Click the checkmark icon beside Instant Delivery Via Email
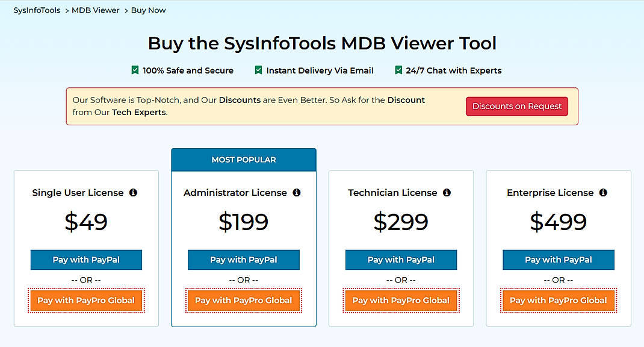This screenshot has height=347, width=644. click(258, 70)
